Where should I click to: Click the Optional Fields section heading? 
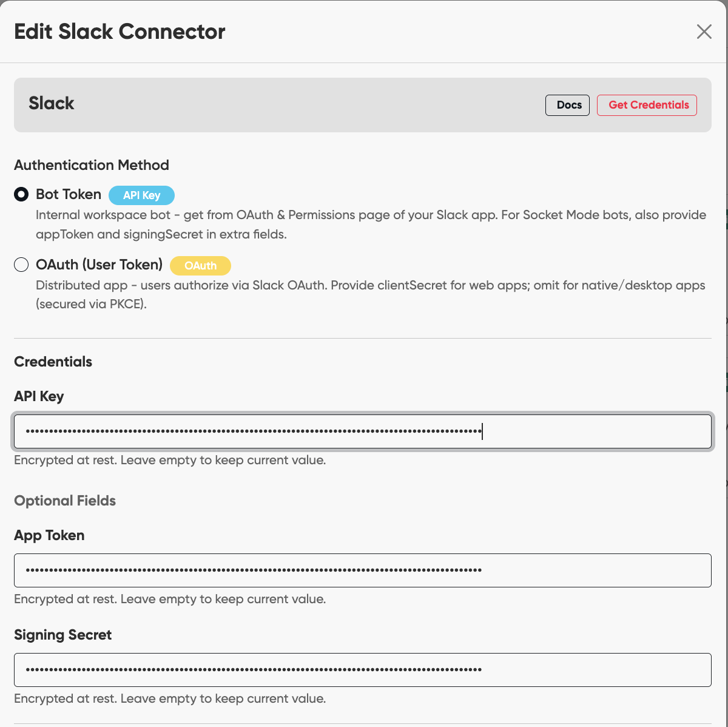(65, 501)
